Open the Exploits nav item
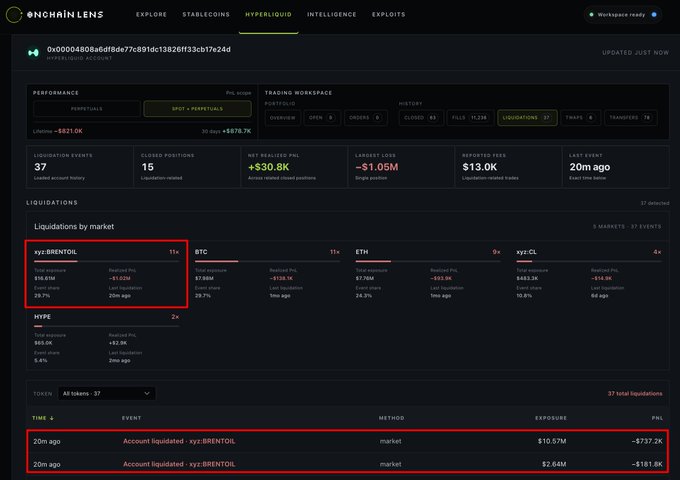 pos(389,14)
